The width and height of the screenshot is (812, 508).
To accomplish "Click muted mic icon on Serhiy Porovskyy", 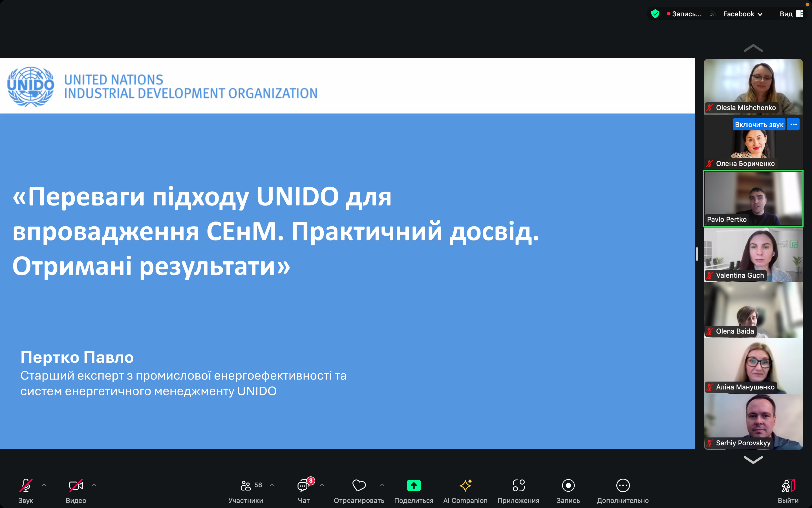I will [710, 443].
